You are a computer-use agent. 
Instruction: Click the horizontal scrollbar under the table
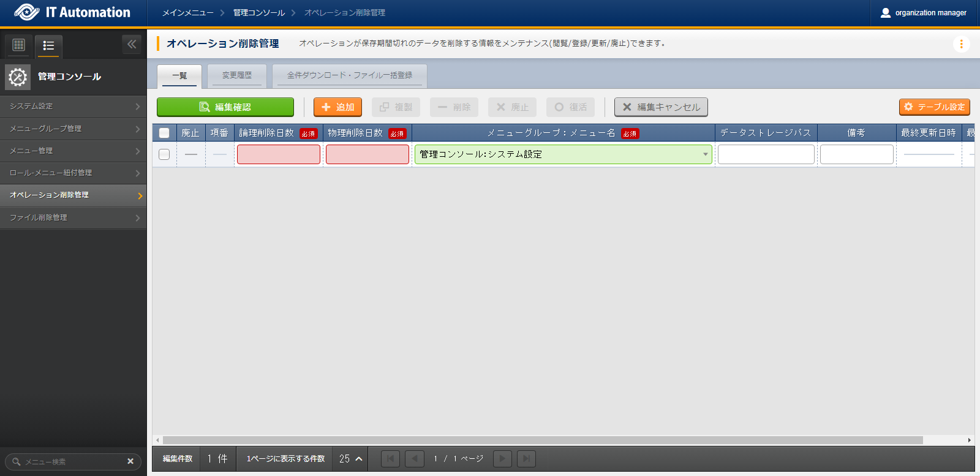pos(542,440)
